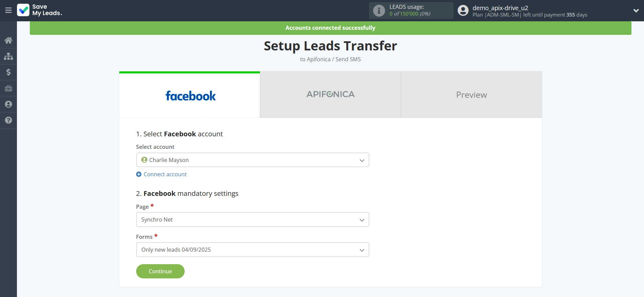
Task: Open the connections sitemap sidebar icon
Action: 8,56
